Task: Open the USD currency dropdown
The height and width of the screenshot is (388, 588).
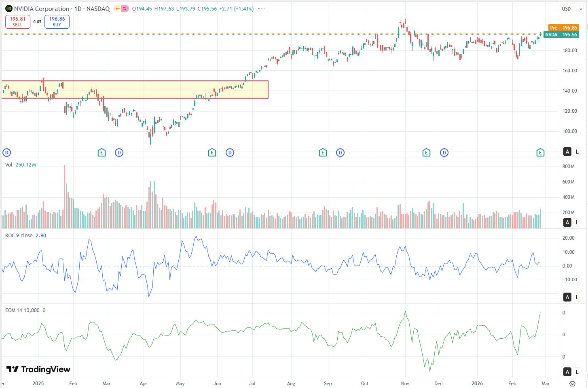Action: tap(572, 8)
